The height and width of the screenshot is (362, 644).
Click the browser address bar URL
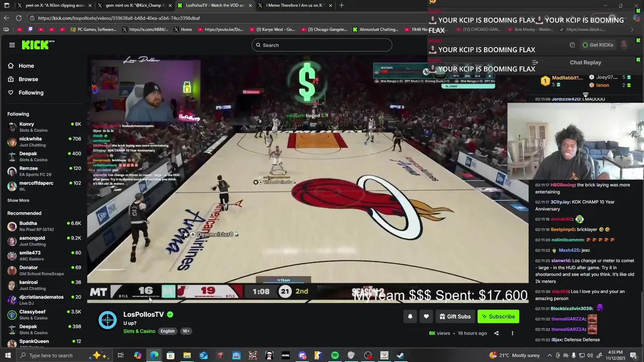click(119, 18)
